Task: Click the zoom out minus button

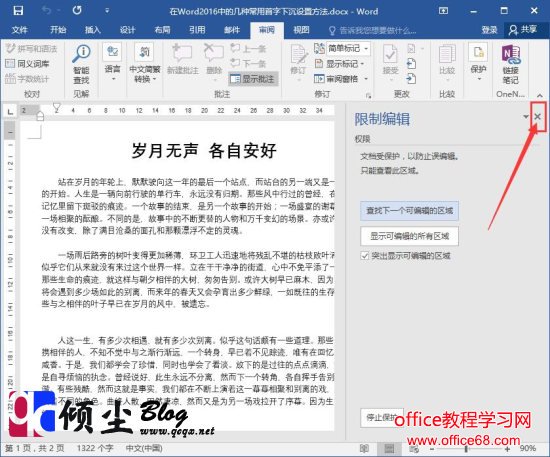Action: point(432,449)
